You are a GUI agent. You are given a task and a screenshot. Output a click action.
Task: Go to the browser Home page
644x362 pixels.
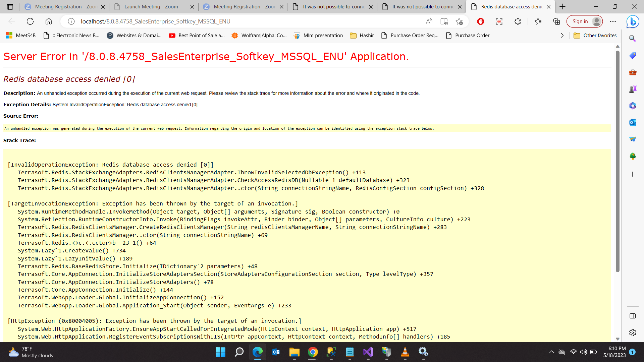point(49,21)
